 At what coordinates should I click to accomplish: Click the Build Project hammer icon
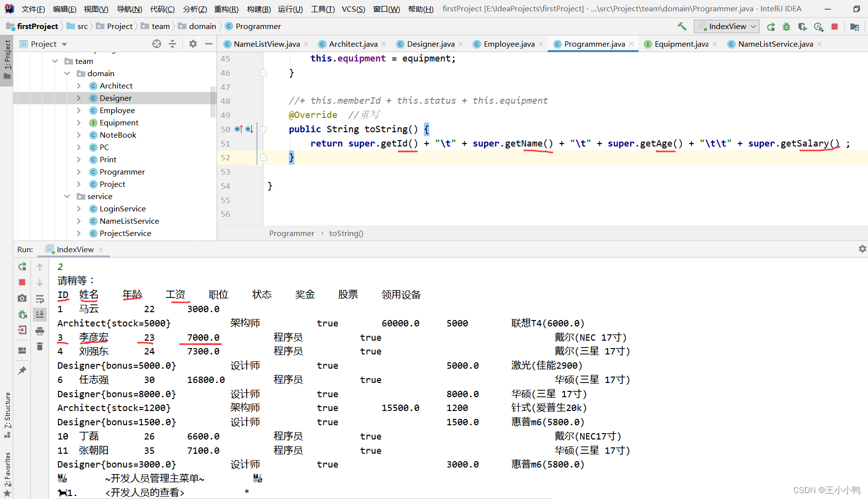click(682, 27)
